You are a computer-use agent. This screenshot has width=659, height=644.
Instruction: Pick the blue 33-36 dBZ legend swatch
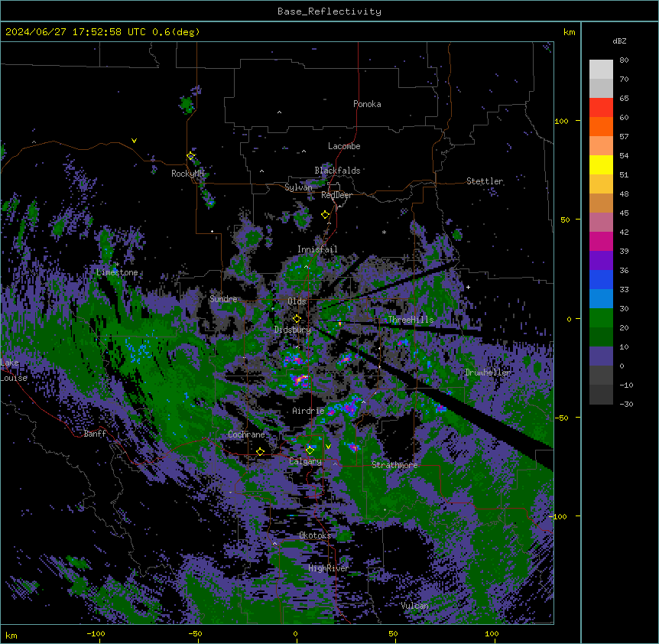click(601, 279)
